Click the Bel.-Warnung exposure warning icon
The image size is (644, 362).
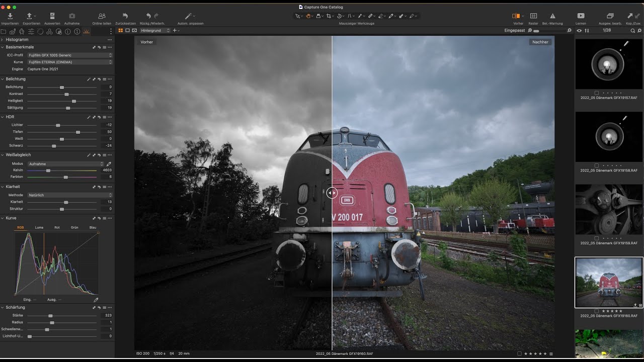[x=552, y=16]
